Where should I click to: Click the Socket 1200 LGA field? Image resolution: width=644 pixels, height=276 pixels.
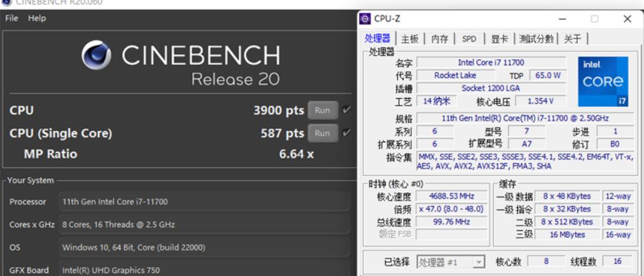coord(491,88)
